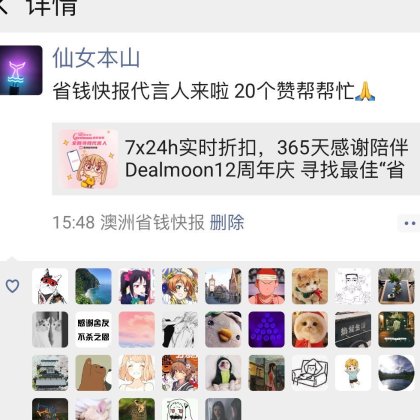Open the coastal cliff seascape avatar
The height and width of the screenshot is (420, 420).
93,286
